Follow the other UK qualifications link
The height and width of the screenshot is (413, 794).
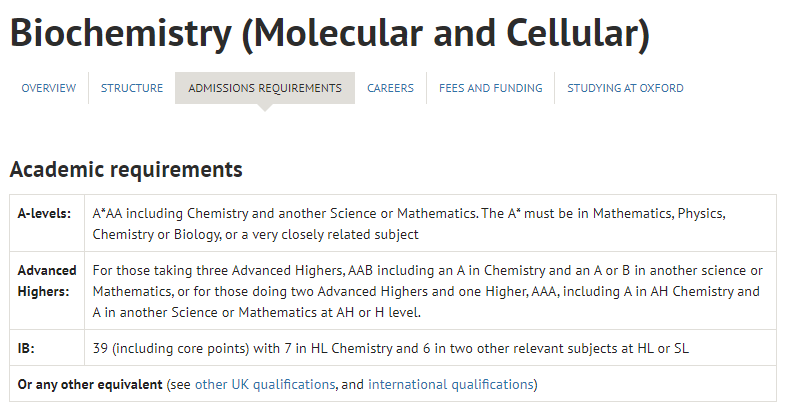click(x=265, y=385)
